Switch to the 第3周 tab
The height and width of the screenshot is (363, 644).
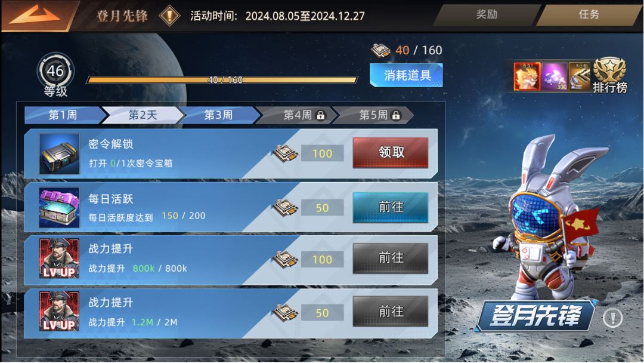click(x=218, y=115)
